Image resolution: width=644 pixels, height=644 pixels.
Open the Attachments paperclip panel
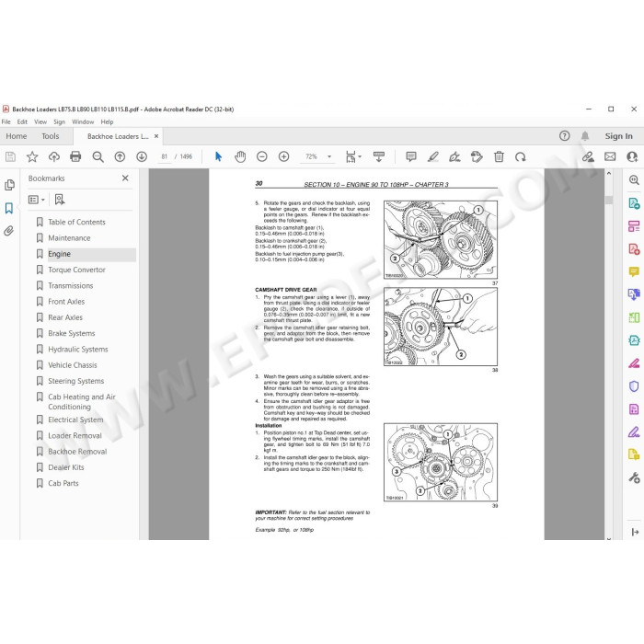[9, 231]
